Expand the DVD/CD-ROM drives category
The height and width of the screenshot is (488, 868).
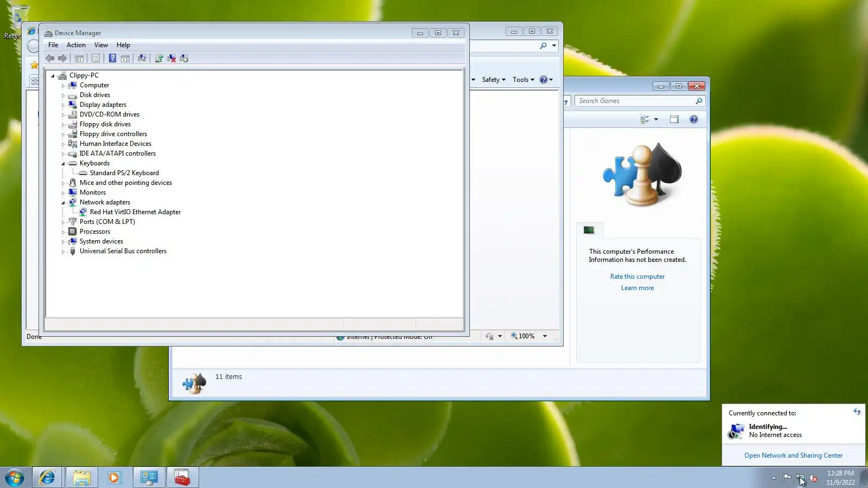[63, 115]
